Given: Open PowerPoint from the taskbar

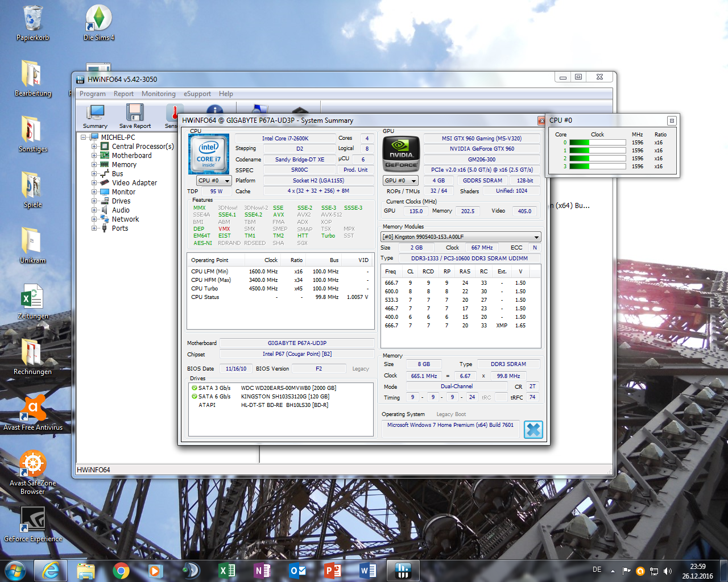Looking at the screenshot, I should click(333, 571).
